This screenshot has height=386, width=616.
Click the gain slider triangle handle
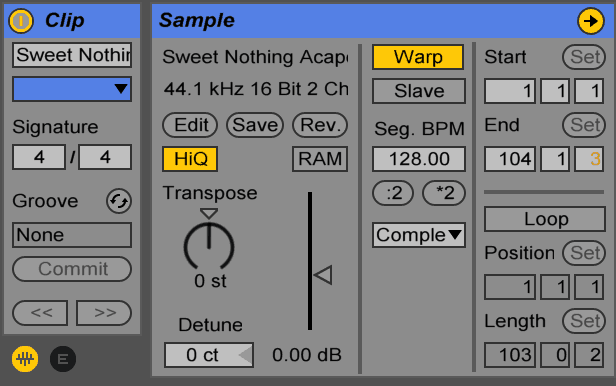pos(323,275)
